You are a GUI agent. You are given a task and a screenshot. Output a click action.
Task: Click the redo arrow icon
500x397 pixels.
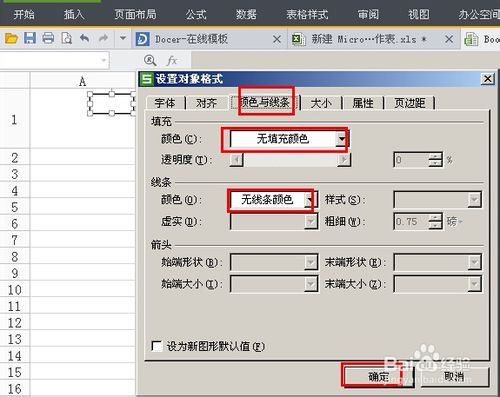pyautogui.click(x=104, y=39)
